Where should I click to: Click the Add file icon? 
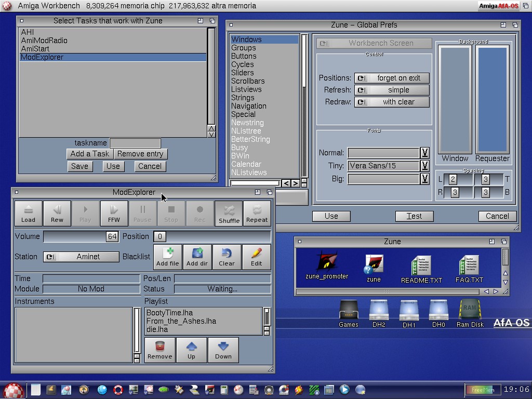(167, 257)
